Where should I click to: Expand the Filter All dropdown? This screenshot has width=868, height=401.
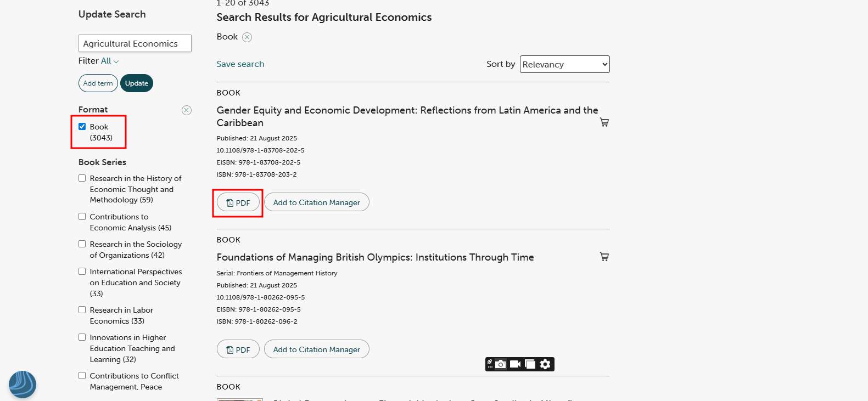point(109,61)
